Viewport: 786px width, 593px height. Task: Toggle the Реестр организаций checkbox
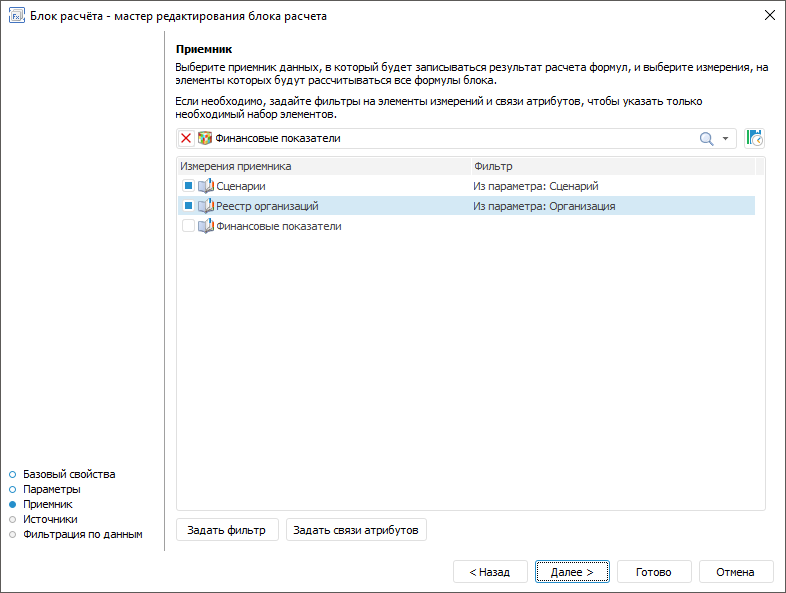click(x=188, y=206)
